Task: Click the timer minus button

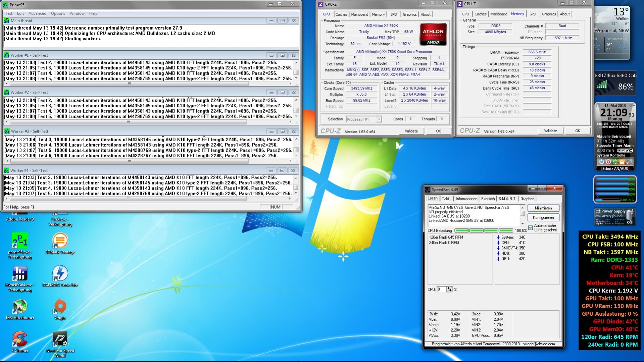Action: pos(623,151)
